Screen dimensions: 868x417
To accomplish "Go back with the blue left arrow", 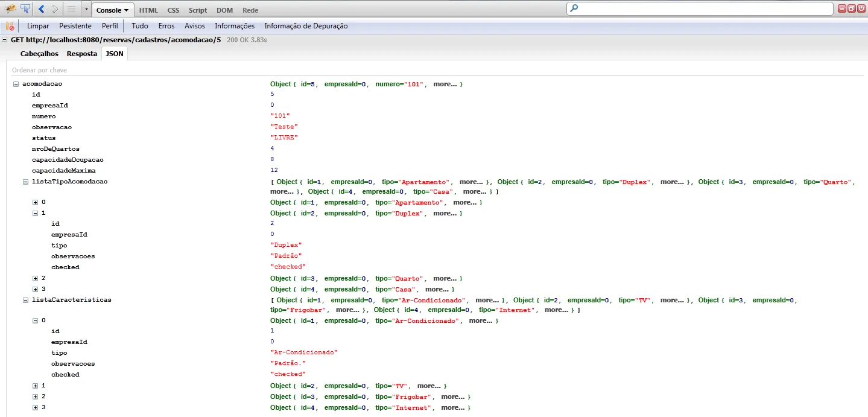I will (41, 9).
